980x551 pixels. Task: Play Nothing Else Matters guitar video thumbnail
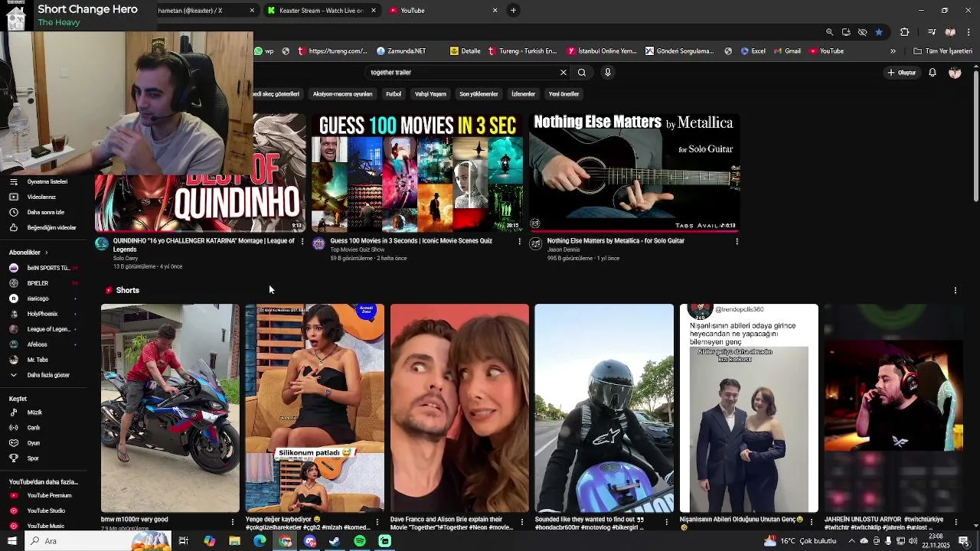635,172
